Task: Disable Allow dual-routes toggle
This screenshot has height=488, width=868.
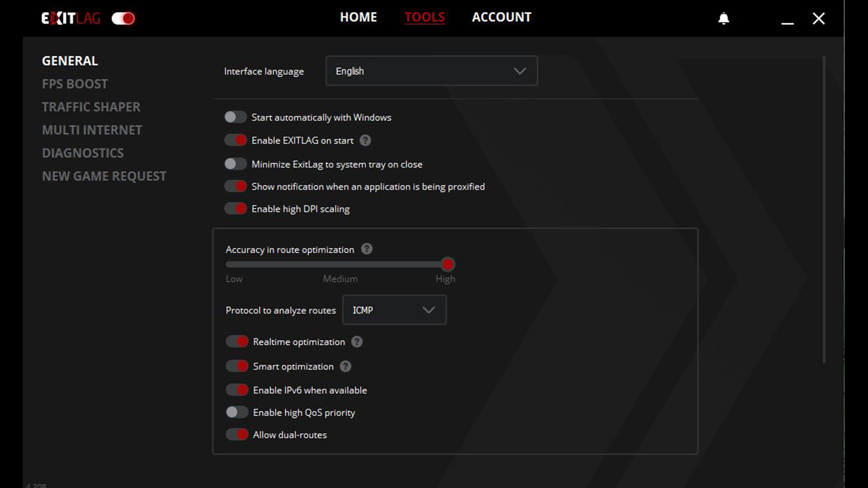Action: [x=237, y=434]
